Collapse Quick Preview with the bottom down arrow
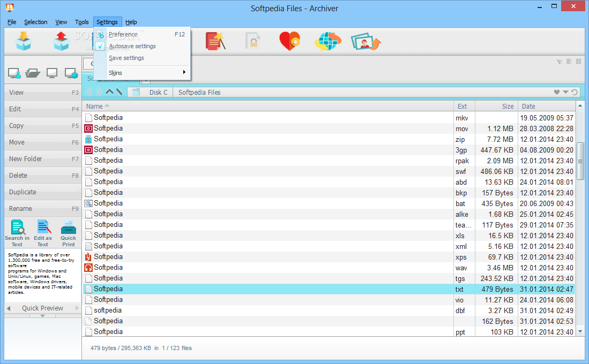Viewport: 589px width, 364px height. point(42,316)
